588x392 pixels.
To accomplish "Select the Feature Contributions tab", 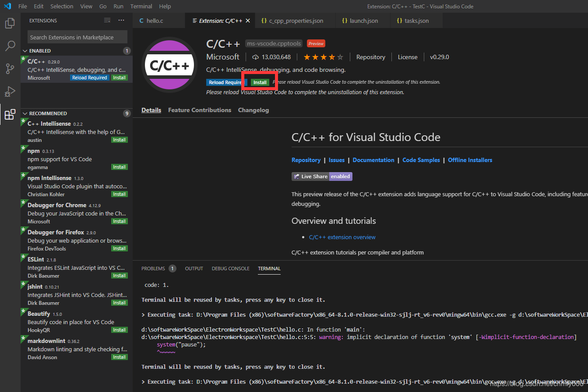I will (200, 110).
